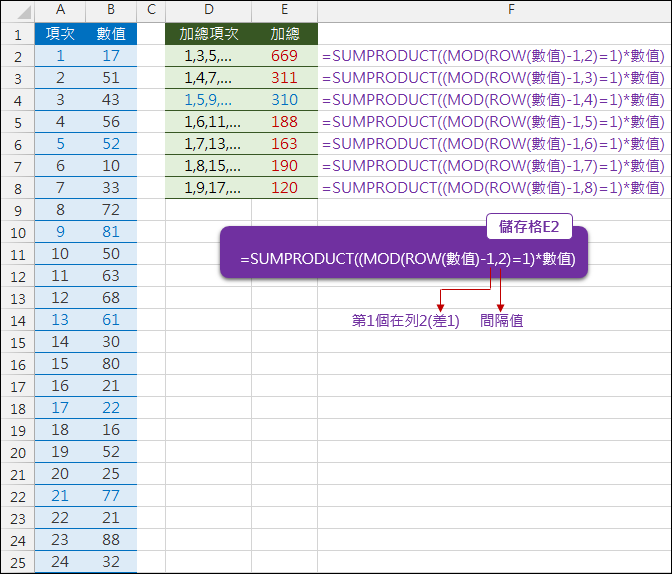The image size is (672, 574).
Task: Select value cell B2 showing 17
Action: click(x=111, y=56)
